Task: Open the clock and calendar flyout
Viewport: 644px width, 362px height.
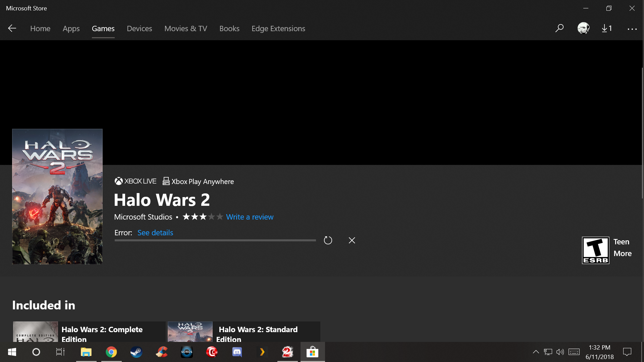Action: (600, 352)
